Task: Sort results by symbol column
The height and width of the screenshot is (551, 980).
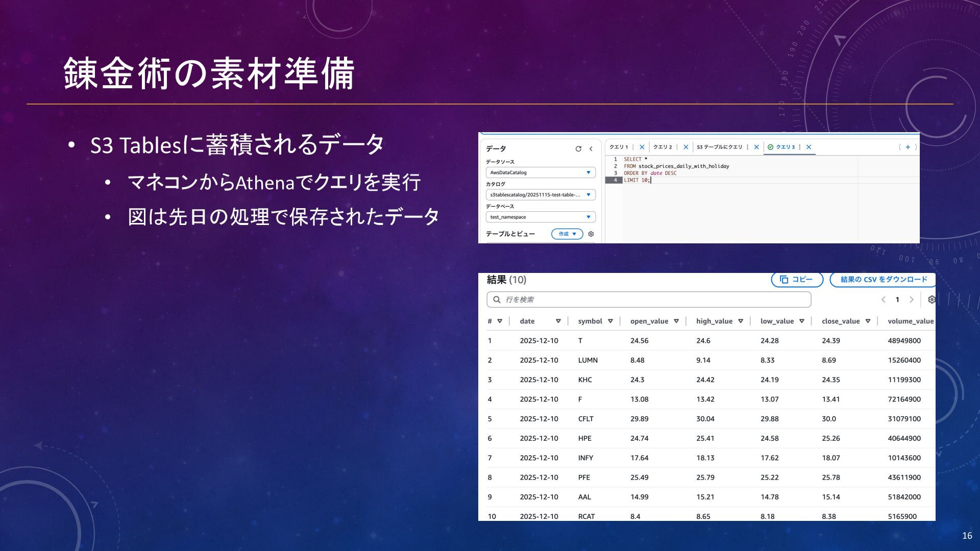Action: tap(610, 321)
